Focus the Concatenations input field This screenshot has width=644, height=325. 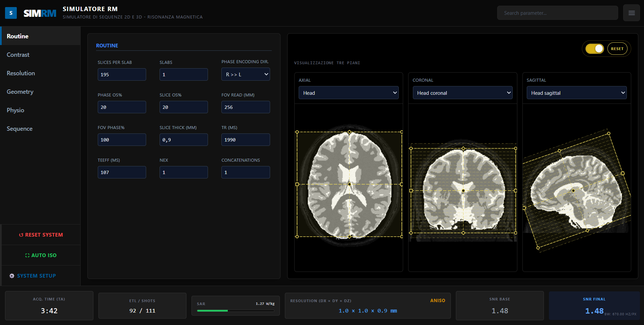(246, 172)
